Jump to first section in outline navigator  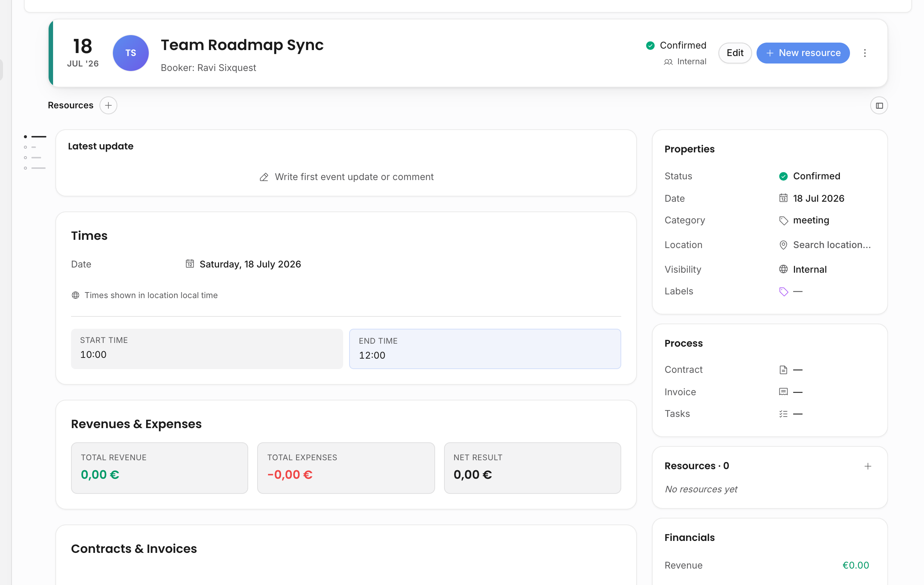pyautogui.click(x=35, y=137)
